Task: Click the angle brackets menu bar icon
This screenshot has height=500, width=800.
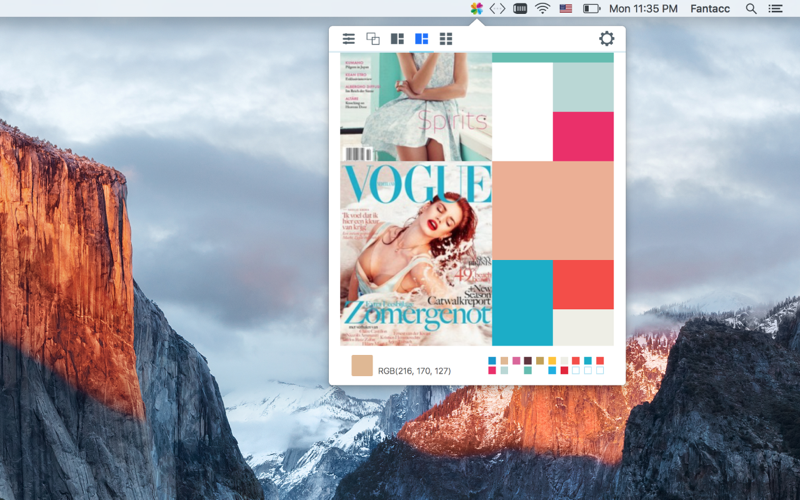Action: pos(497,8)
